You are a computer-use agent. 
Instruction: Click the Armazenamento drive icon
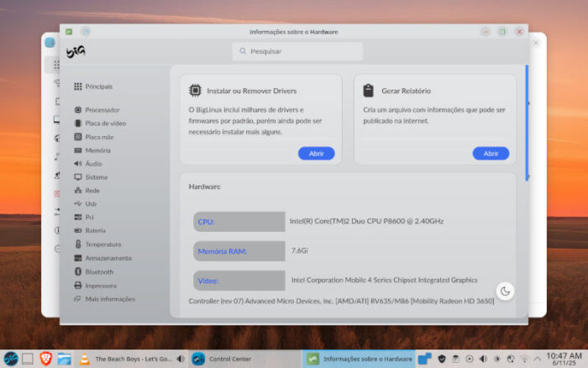77,258
